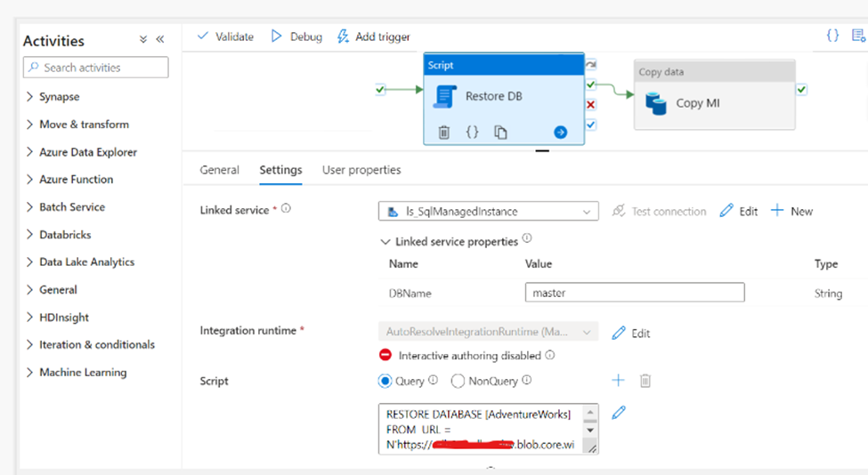Viewport: 868px width, 475px height.
Task: Expand Azure Data Explorer activities
Action: coord(29,152)
